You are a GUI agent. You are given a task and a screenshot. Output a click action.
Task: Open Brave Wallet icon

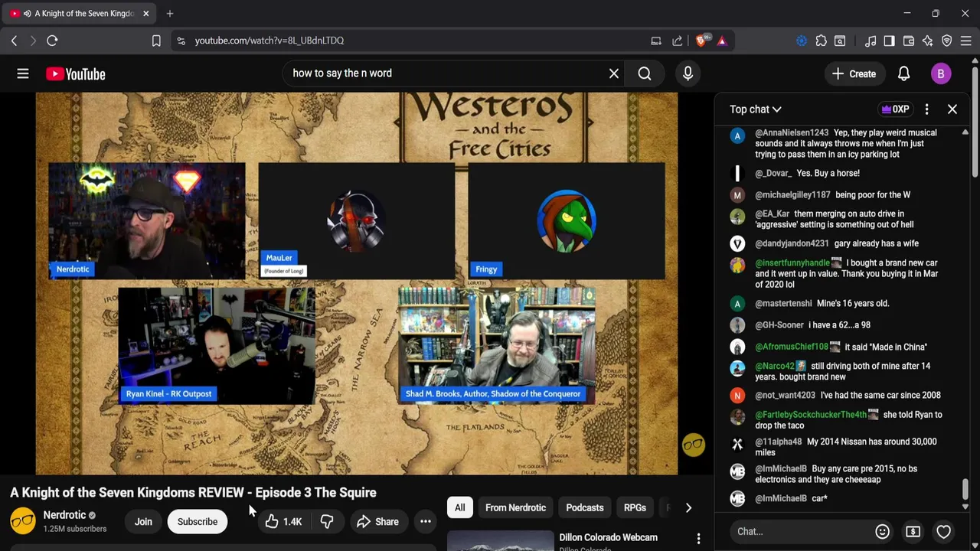(909, 41)
